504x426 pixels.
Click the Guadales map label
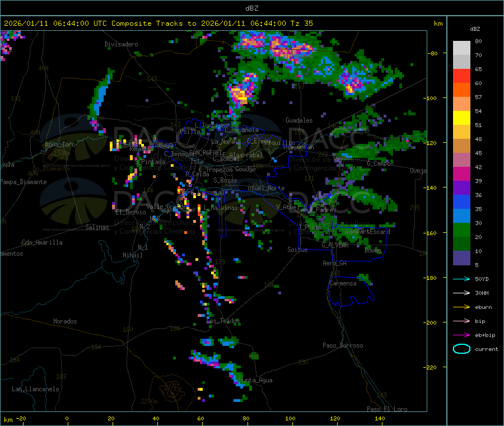pos(299,120)
